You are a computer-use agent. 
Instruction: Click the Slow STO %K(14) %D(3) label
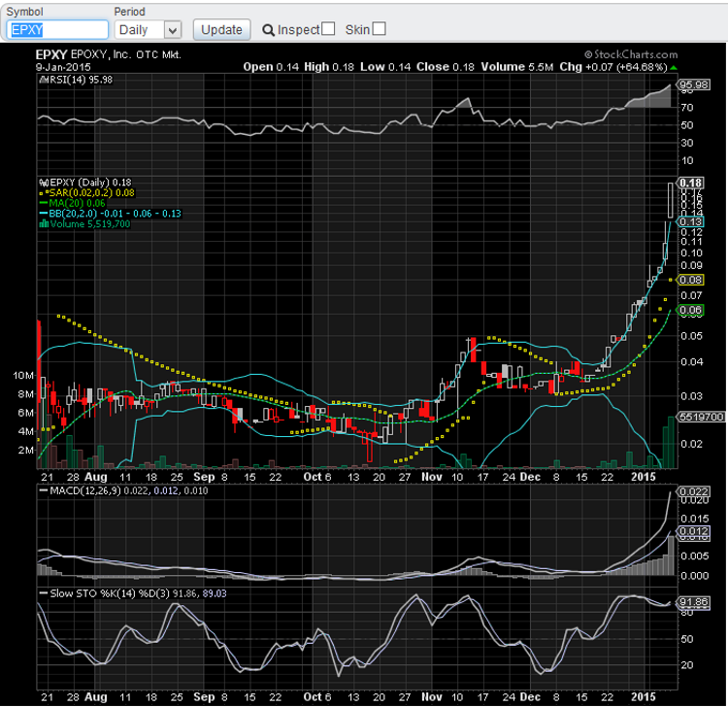133,593
